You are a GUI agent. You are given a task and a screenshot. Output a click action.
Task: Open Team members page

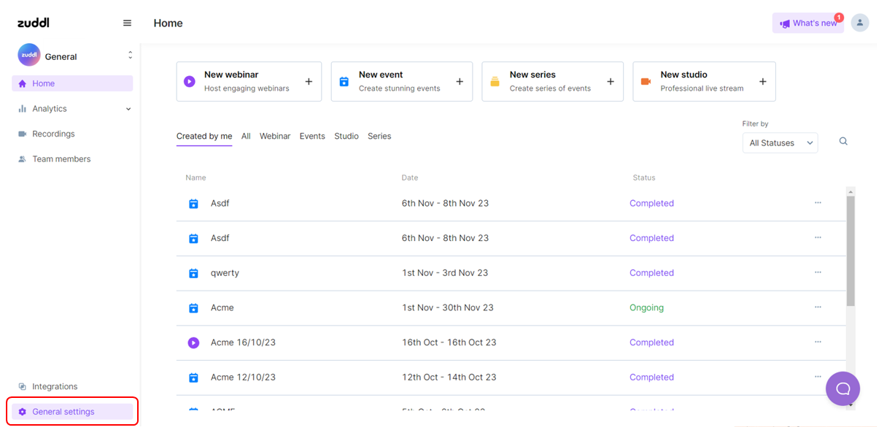click(61, 159)
